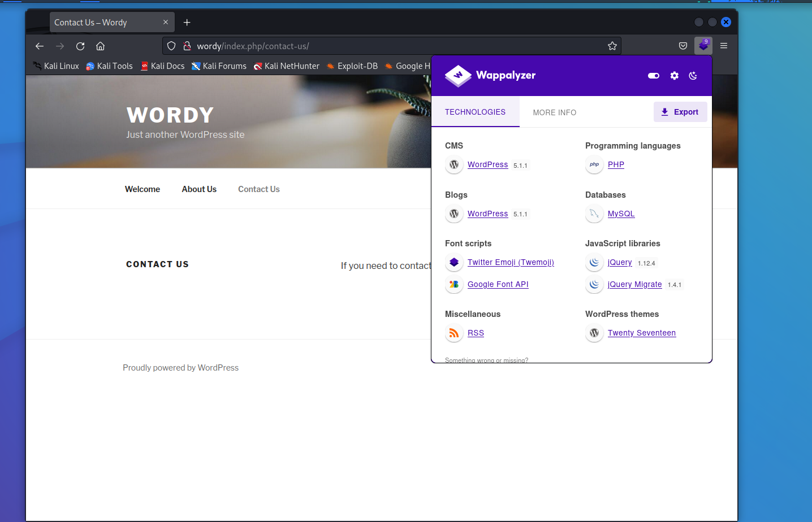Click the CONTACT US heading text
The image size is (812, 522).
157,264
